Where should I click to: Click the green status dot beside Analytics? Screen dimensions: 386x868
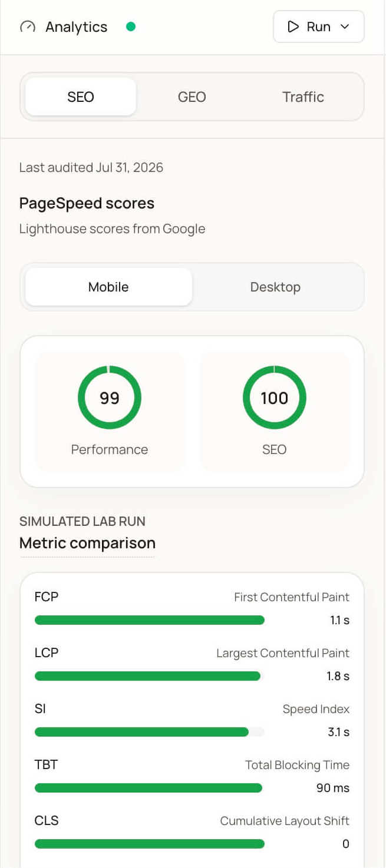[x=131, y=26]
